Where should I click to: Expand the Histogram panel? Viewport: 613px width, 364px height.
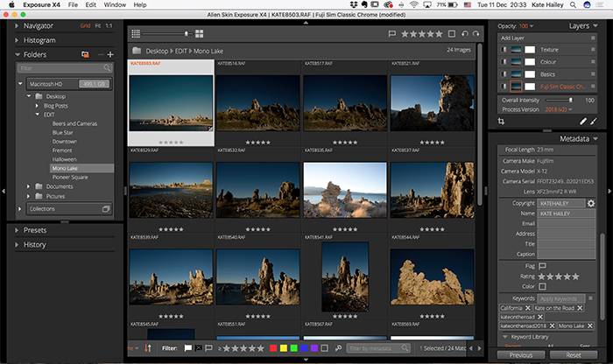coord(17,40)
